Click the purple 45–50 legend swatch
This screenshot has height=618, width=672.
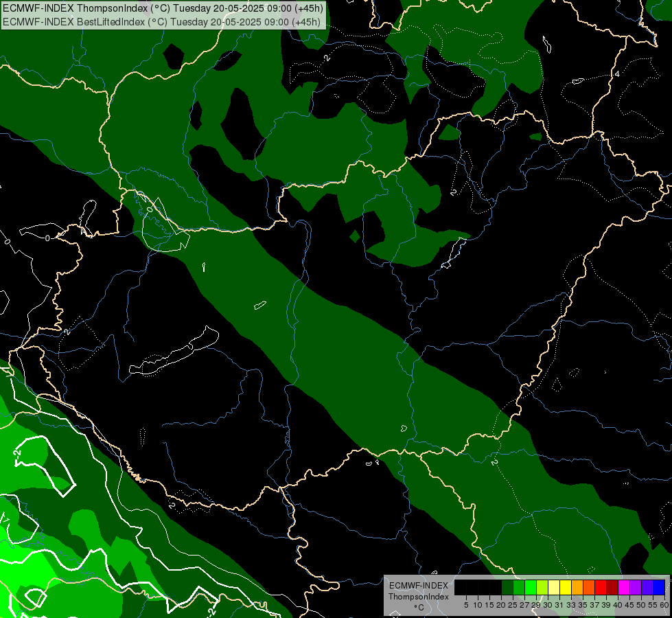pyautogui.click(x=636, y=587)
